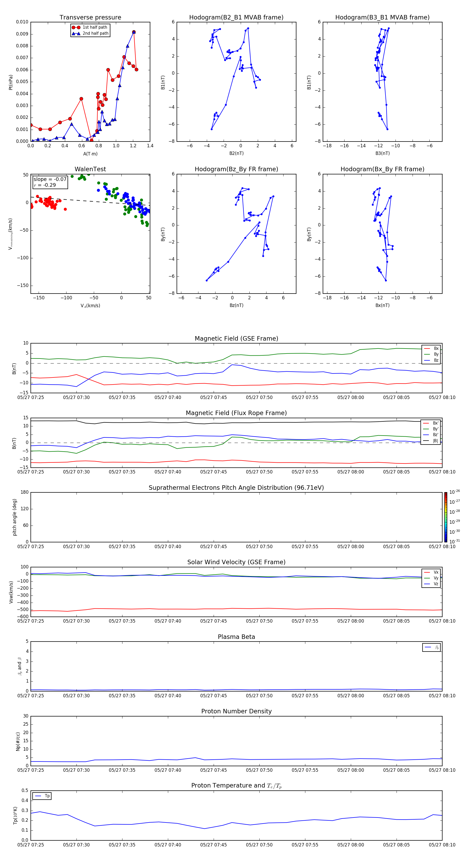Click the "Hodogram(B3_B1 MVAB frame)" title
This screenshot has width=473, height=868.
(x=382, y=18)
